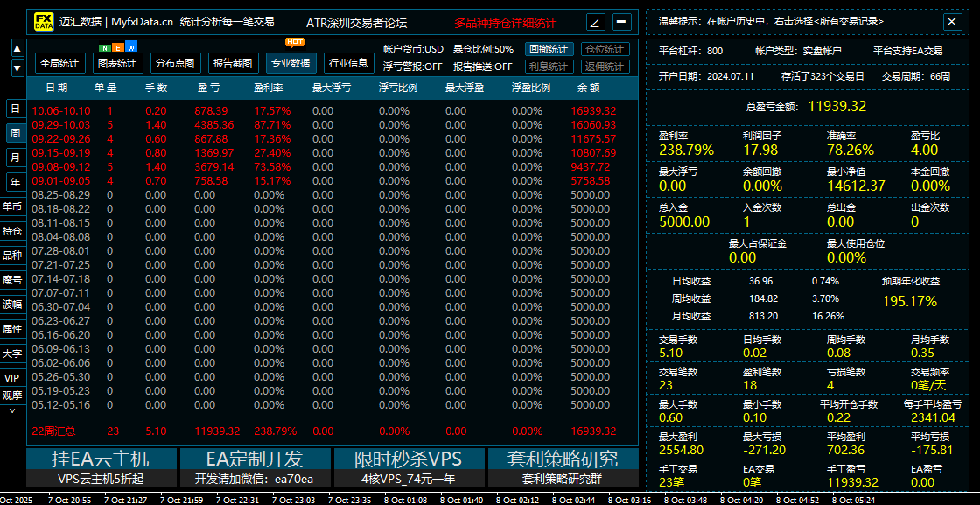This screenshot has height=505, width=980.
Task: Expand sidebar with bottom chevron
Action: tap(12, 410)
